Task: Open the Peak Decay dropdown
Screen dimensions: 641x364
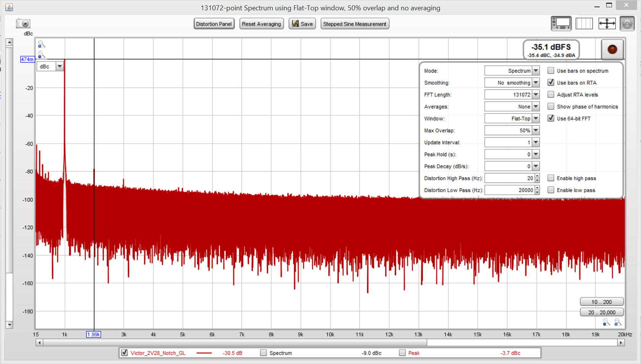Action: pos(536,166)
